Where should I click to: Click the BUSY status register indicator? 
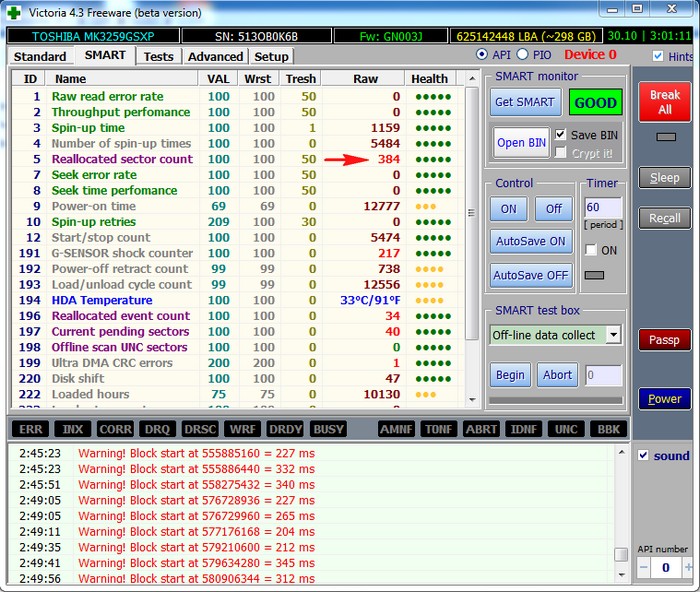[328, 429]
